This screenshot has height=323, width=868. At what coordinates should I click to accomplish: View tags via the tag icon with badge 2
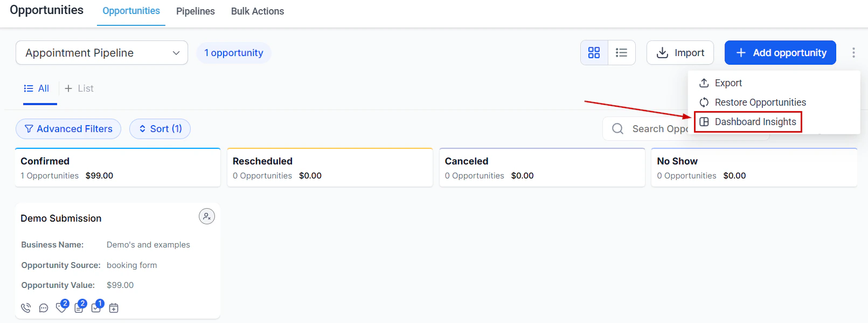[61, 307]
